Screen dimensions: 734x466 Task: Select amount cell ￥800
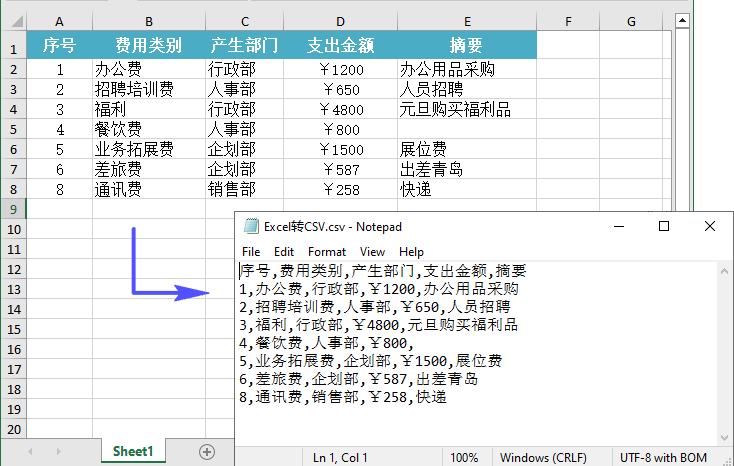(x=340, y=129)
